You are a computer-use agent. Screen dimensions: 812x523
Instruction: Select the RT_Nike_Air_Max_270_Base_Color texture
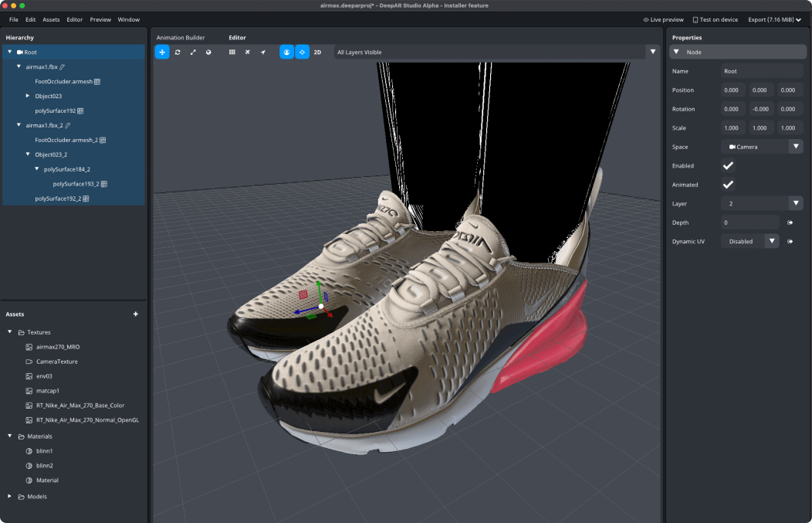pos(82,405)
